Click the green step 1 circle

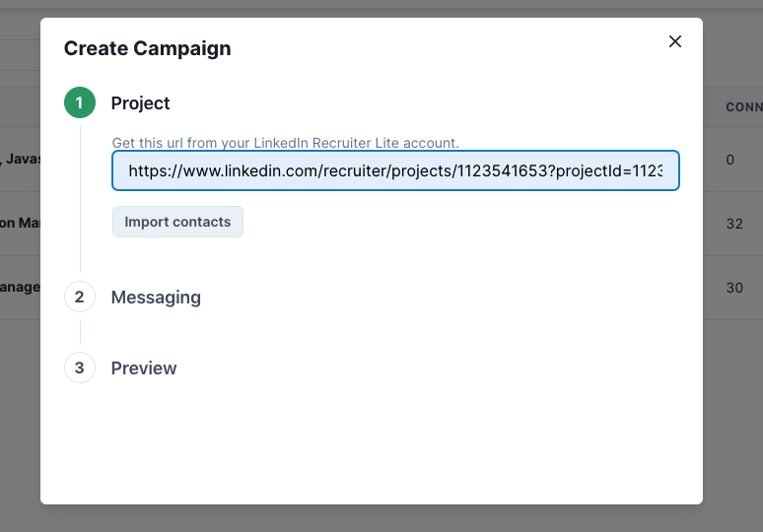[80, 103]
